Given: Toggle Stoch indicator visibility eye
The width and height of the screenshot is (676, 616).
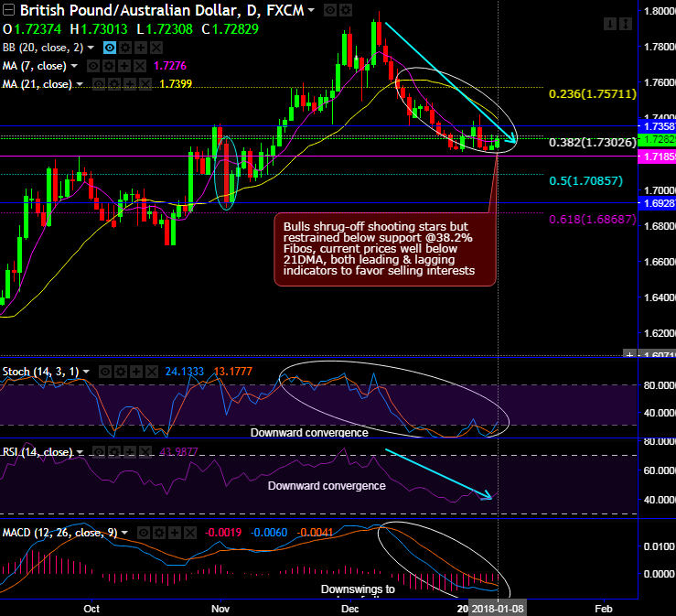Looking at the screenshot, I should (105, 372).
